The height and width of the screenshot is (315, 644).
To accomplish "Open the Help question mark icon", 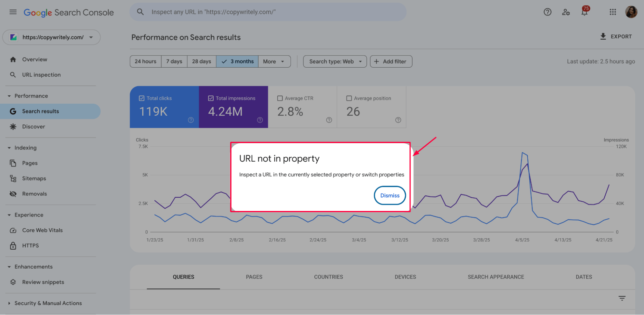I will (547, 12).
